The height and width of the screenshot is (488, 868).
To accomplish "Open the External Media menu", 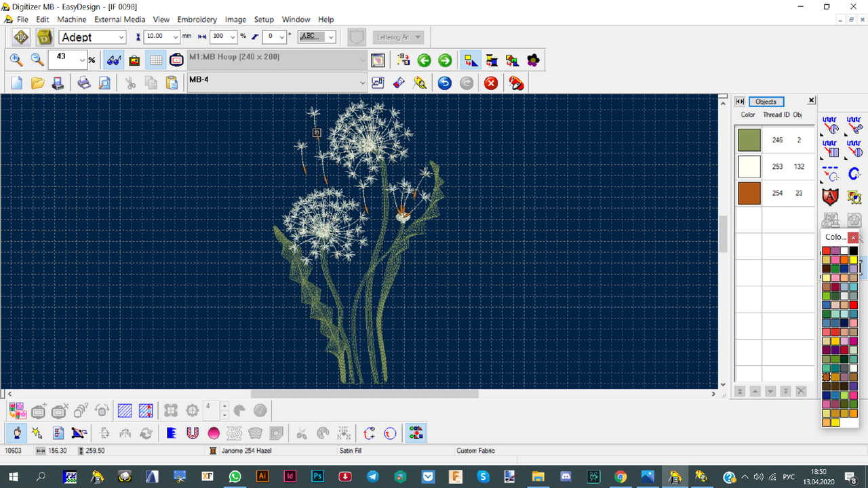I will pos(120,20).
